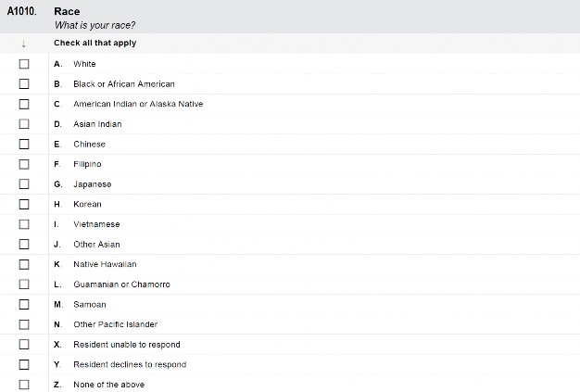
Task: Select the Japanese checkbox
Action: (x=24, y=183)
